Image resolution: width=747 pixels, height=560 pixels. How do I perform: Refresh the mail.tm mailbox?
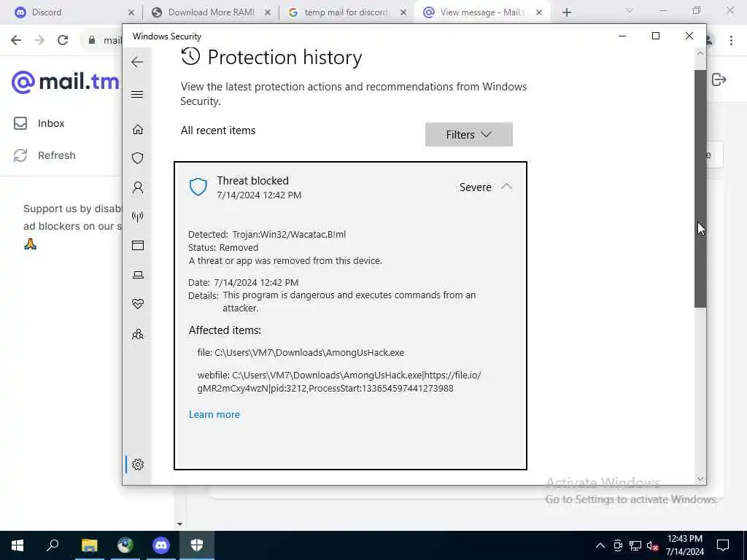[x=44, y=155]
